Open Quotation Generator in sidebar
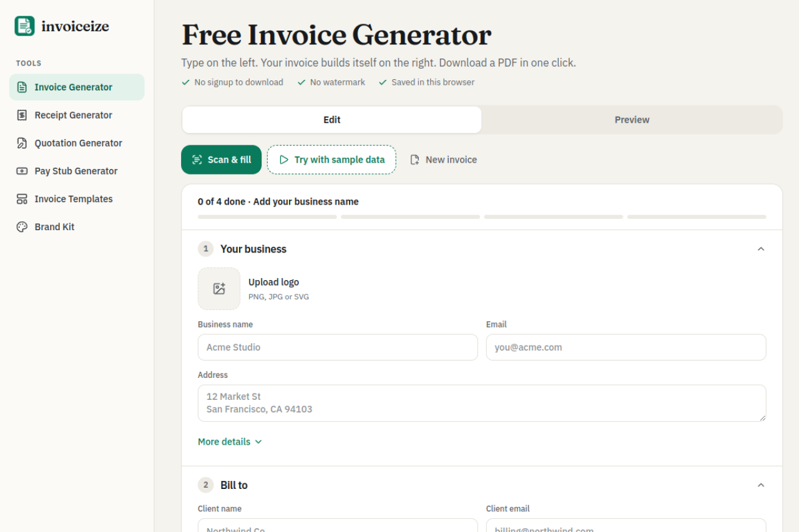This screenshot has height=532, width=799. coord(77,143)
